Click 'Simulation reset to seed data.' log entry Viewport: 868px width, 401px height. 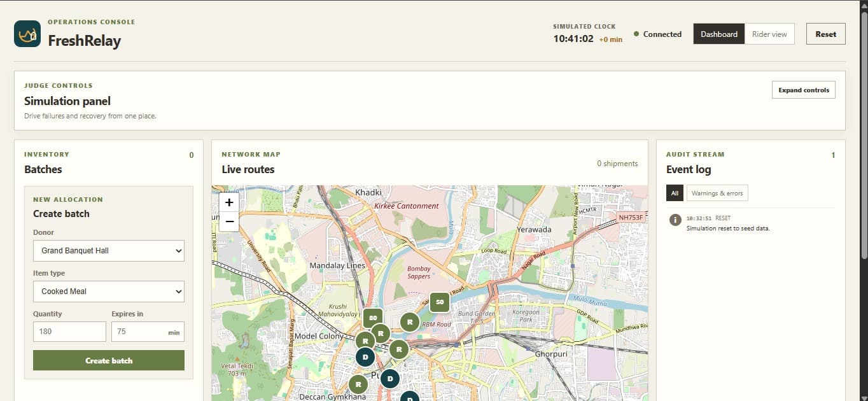pos(728,229)
